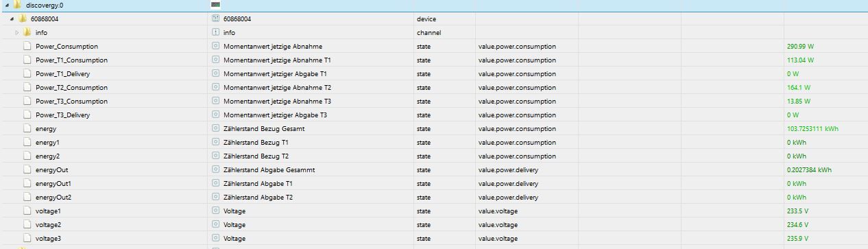Click the energy2 file icon
This screenshot has height=249, width=868.
(x=27, y=156)
